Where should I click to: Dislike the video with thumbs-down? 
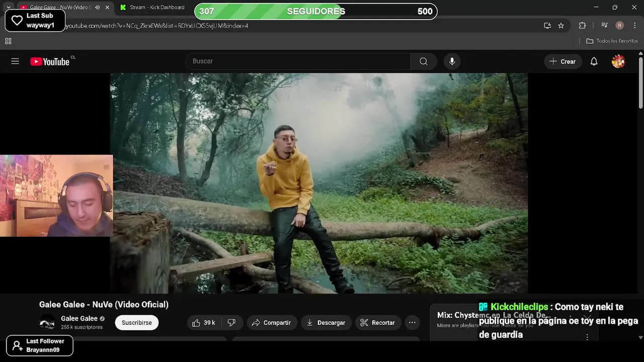[231, 323]
